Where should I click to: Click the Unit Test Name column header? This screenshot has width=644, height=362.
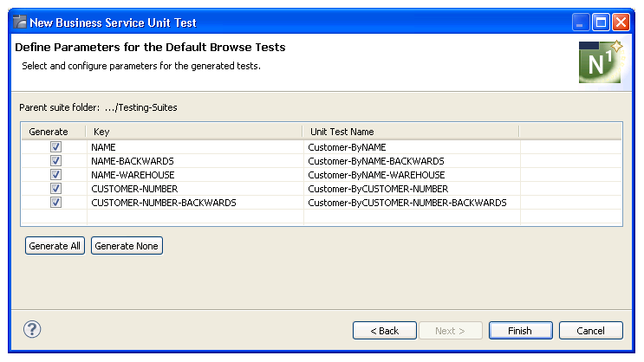click(x=411, y=132)
